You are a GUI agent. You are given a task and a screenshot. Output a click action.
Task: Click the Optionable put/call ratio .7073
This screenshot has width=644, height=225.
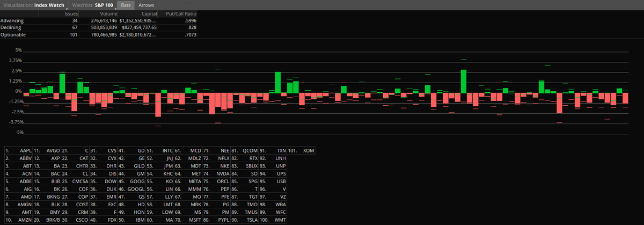click(189, 34)
